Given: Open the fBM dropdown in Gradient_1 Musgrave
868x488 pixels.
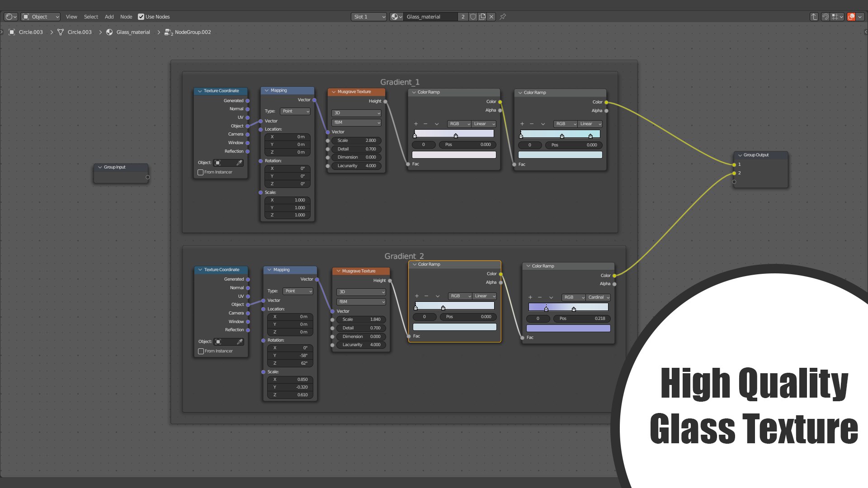Looking at the screenshot, I should (357, 122).
